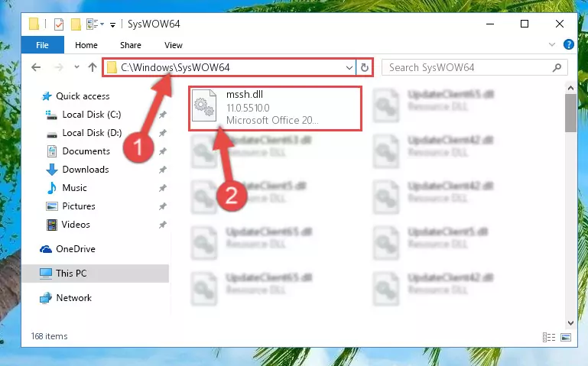Open the File menu
The image size is (588, 366).
pos(42,45)
